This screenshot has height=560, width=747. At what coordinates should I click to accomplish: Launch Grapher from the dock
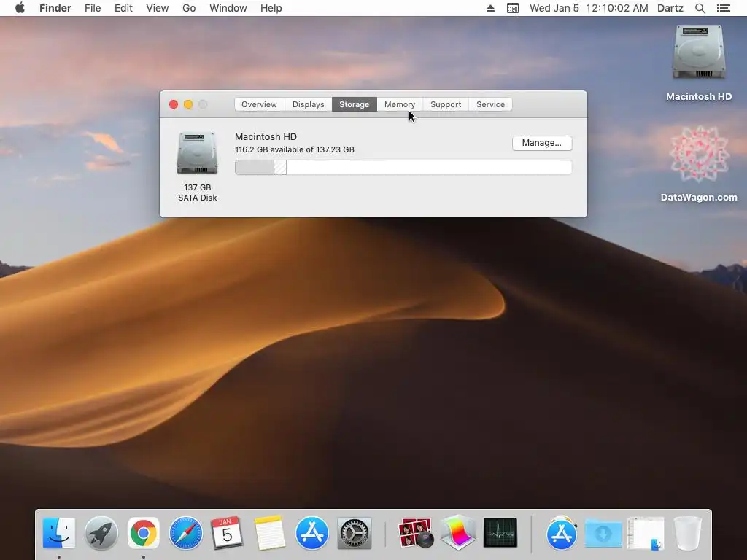click(x=458, y=533)
